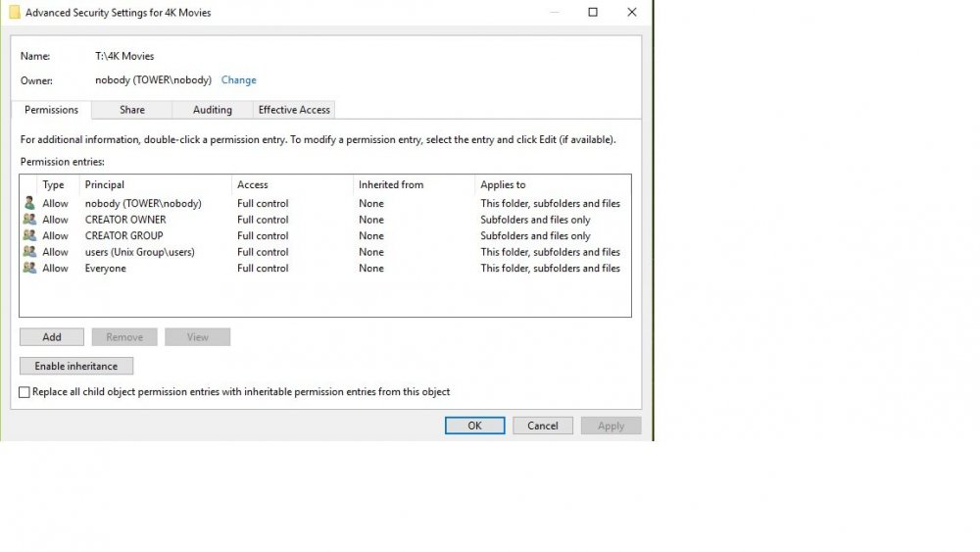Close the Advanced Security Settings window
This screenshot has height=552, width=980.
pyautogui.click(x=632, y=12)
